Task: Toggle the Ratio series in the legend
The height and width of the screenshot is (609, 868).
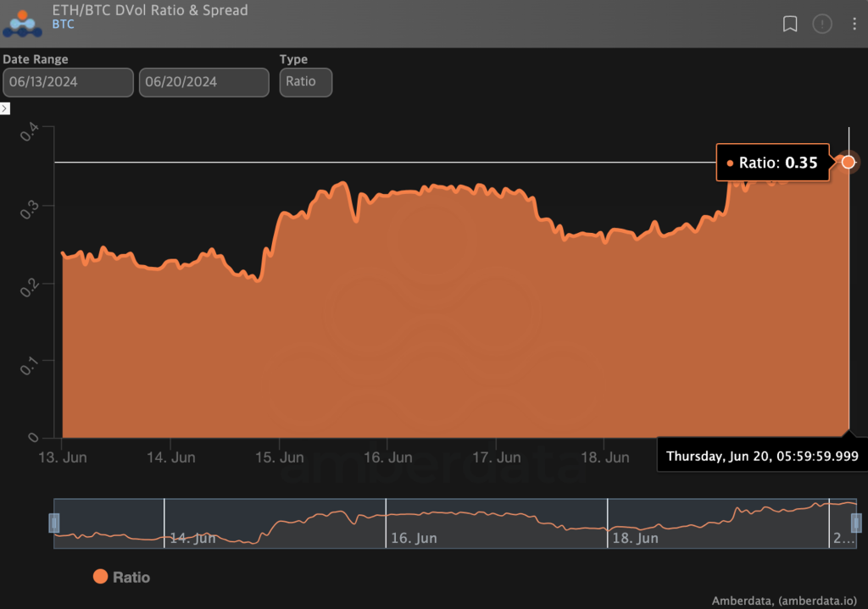Action: point(121,577)
